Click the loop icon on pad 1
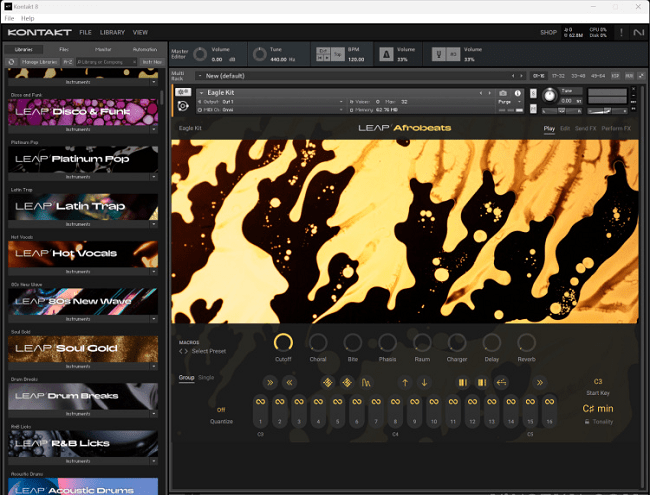This screenshot has height=495, width=650. click(x=259, y=402)
